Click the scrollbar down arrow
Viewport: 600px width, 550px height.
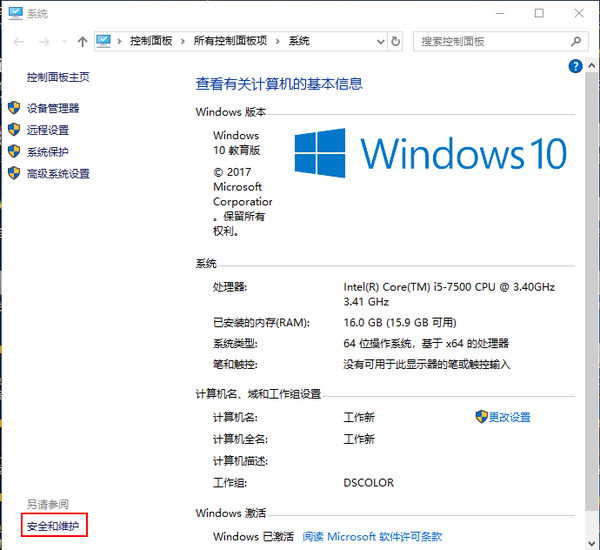click(x=592, y=543)
